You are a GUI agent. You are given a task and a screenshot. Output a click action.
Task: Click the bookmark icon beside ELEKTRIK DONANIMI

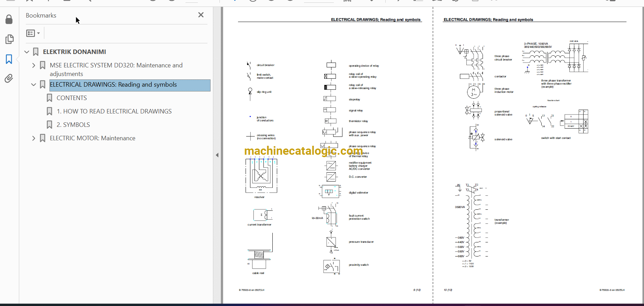pos(36,52)
